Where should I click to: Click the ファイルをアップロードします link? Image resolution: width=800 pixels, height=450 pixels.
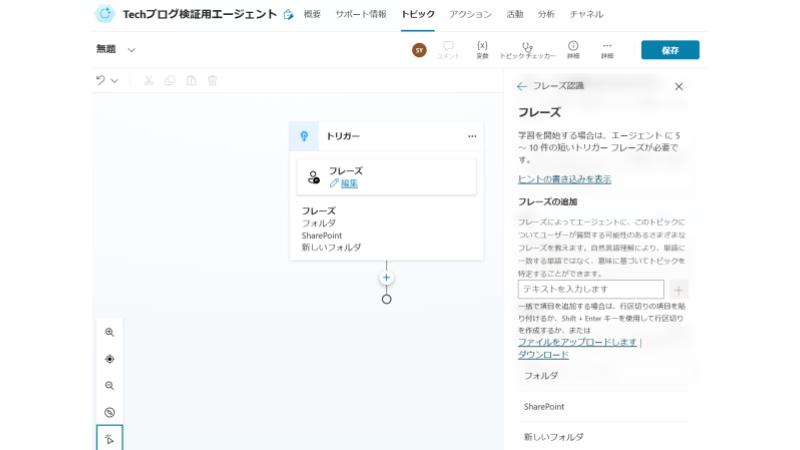[x=577, y=342]
